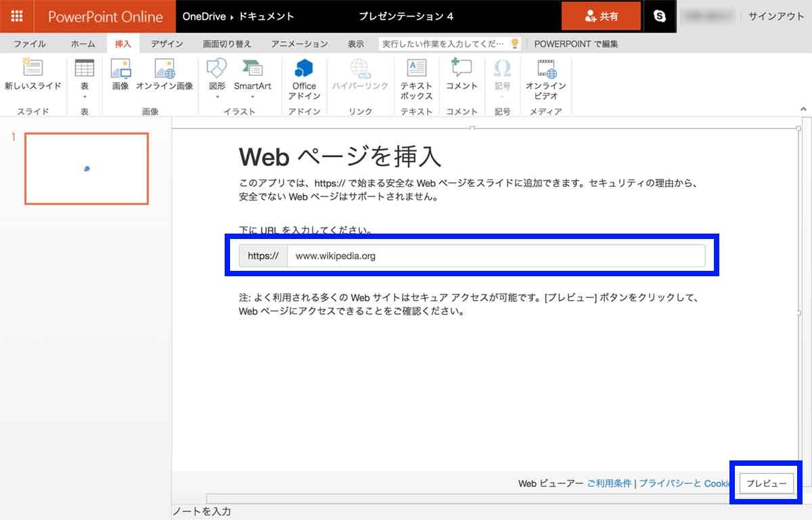
Task: Click the Online Pictures (オンライン画像) icon
Action: pos(164,69)
